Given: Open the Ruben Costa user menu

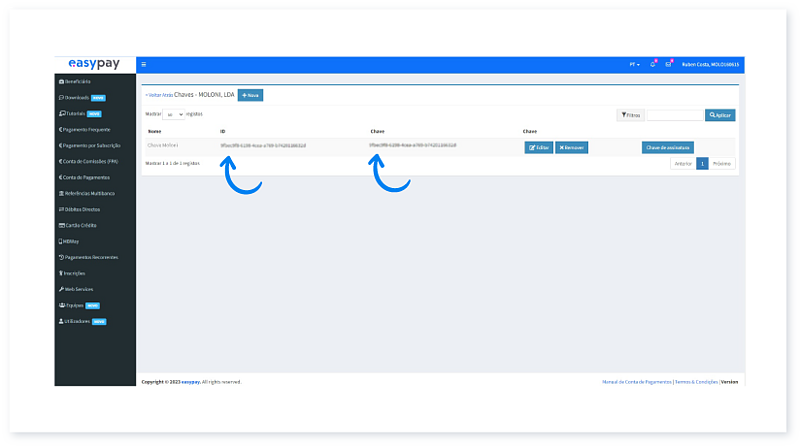Looking at the screenshot, I should pyautogui.click(x=710, y=64).
